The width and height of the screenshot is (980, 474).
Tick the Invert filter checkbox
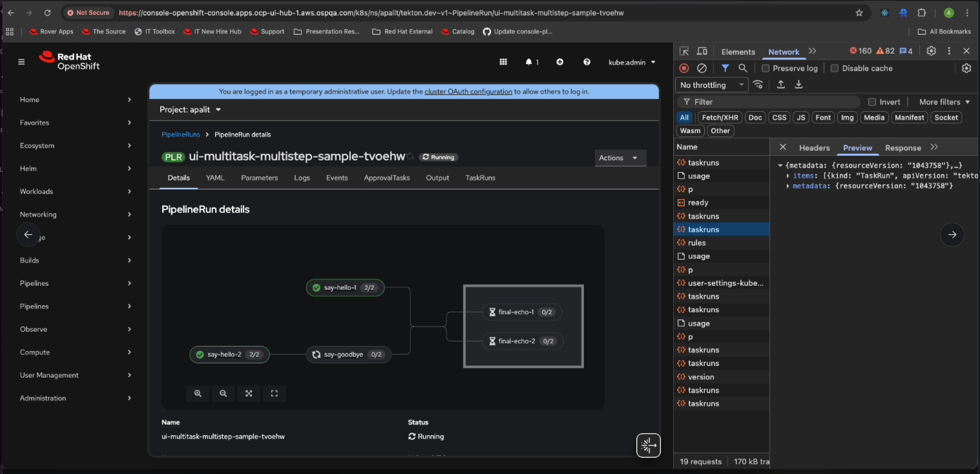point(872,102)
